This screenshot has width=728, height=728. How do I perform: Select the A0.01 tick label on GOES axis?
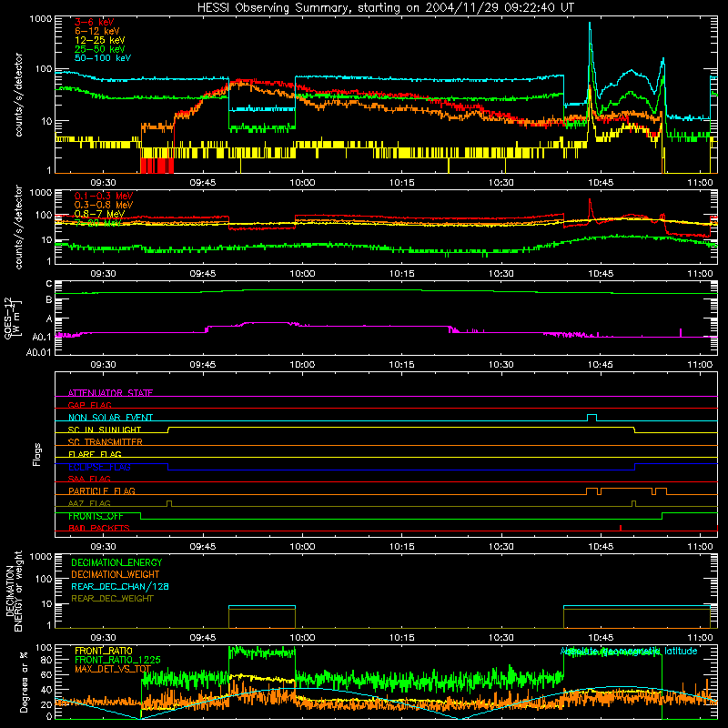38,352
